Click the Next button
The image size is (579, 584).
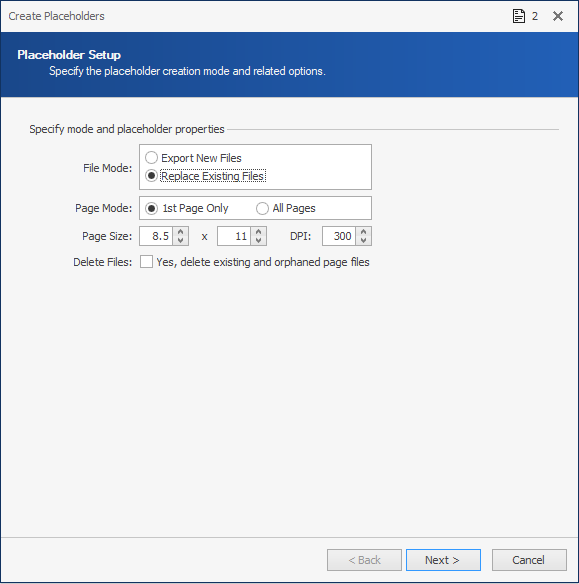click(x=443, y=560)
